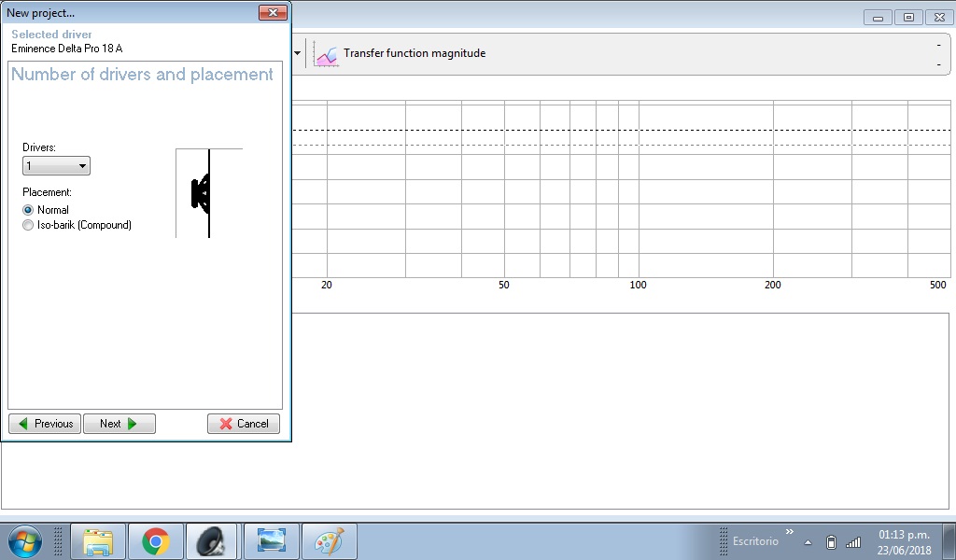This screenshot has height=560, width=956.
Task: Select Iso-barik (Compound) placement option
Action: [x=27, y=225]
